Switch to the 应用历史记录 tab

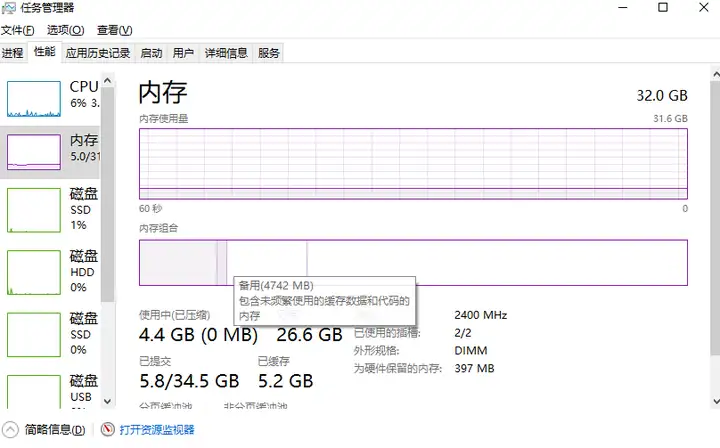coord(98,53)
